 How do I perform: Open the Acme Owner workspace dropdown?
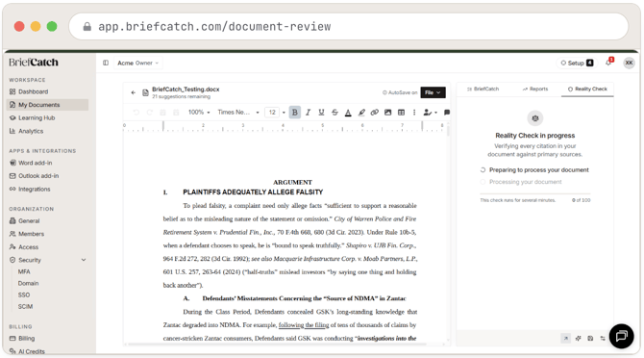click(x=138, y=63)
